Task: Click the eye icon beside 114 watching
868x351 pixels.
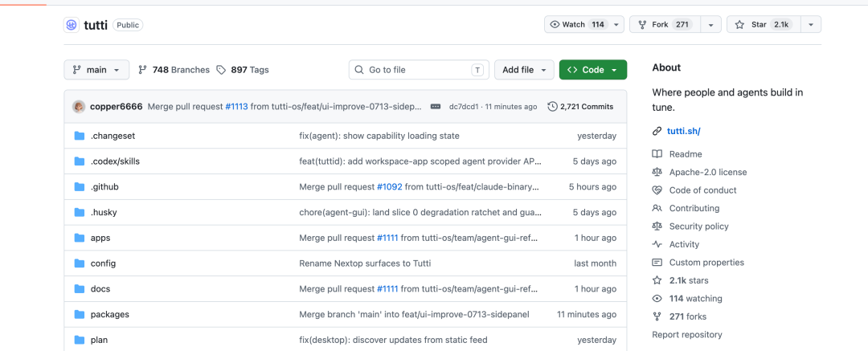Action: 657,299
